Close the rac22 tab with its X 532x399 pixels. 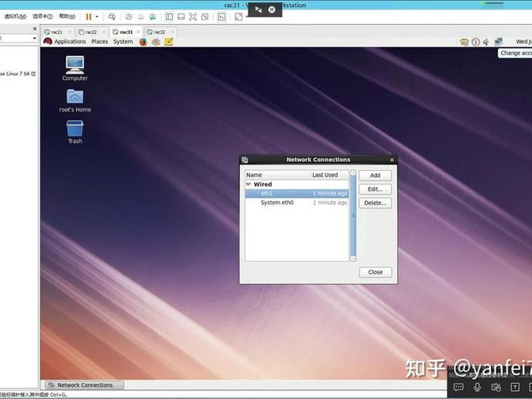[104, 32]
